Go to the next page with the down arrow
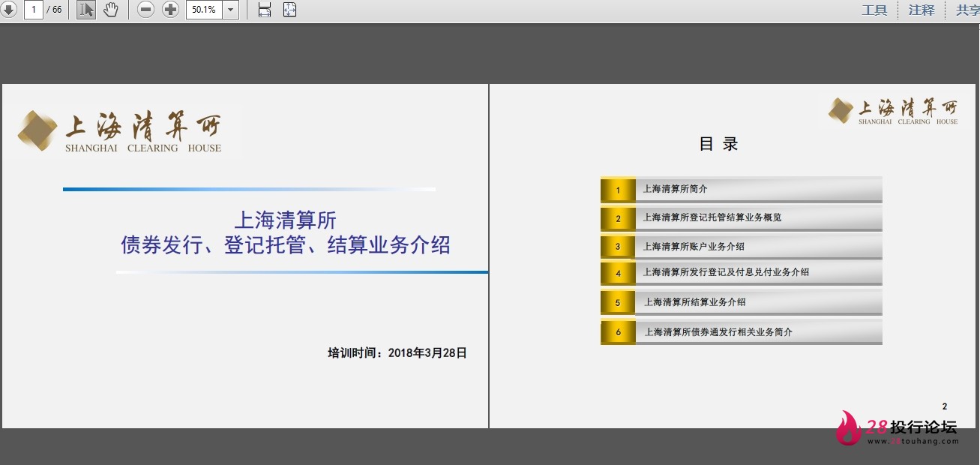This screenshot has width=980, height=465. (x=8, y=10)
